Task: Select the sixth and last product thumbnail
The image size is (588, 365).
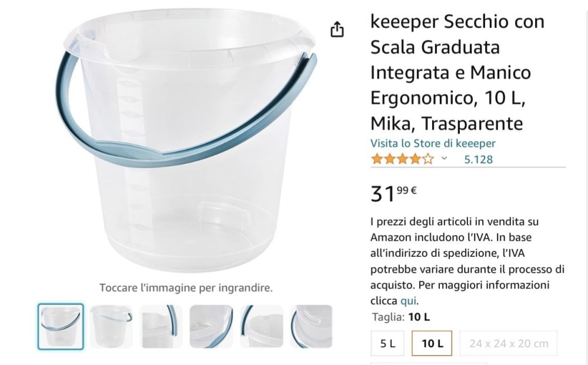Action: coord(312,326)
